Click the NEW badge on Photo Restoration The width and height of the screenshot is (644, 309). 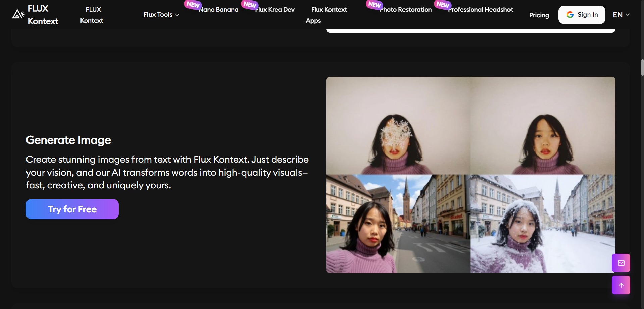click(x=374, y=5)
